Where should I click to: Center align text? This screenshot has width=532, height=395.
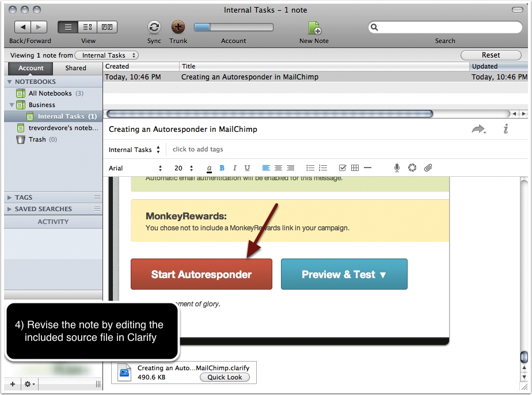[278, 168]
